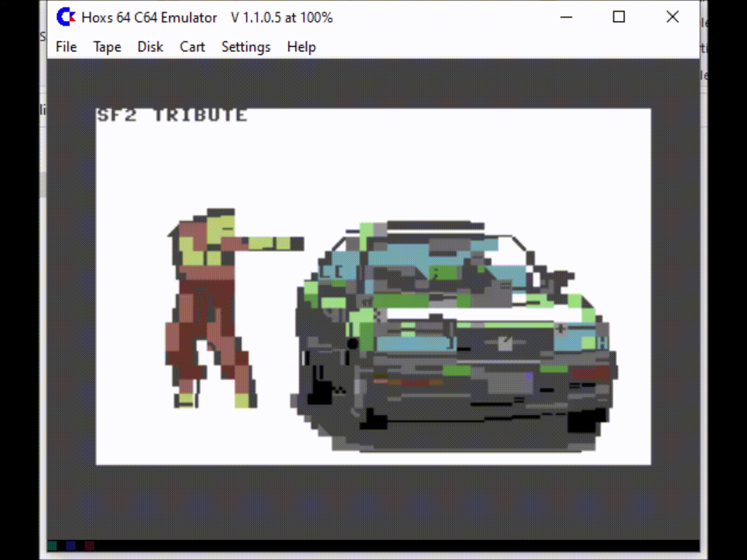The width and height of the screenshot is (747, 560).
Task: Close the Hoxs 64 emulator window
Action: pos(672,17)
